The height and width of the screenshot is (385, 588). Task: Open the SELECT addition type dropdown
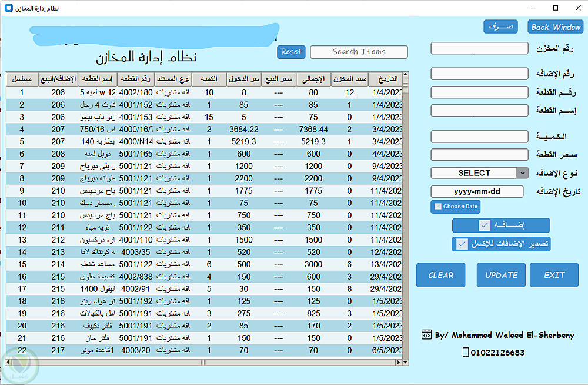click(x=479, y=173)
